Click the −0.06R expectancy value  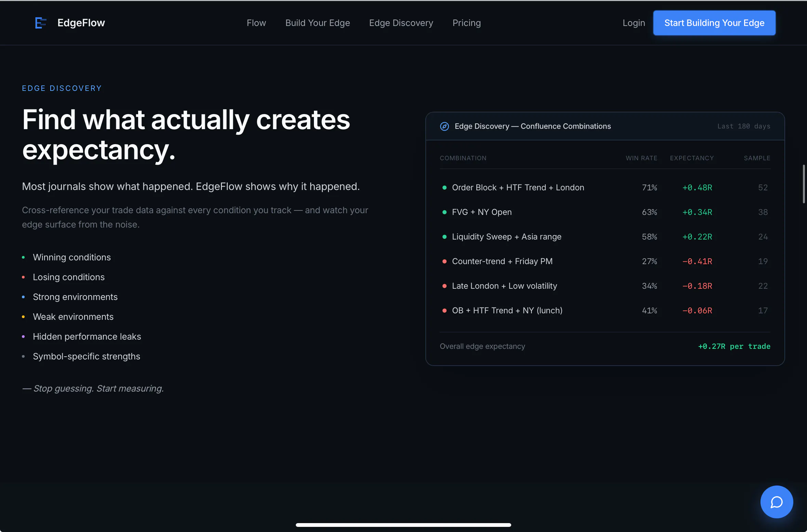pyautogui.click(x=697, y=311)
